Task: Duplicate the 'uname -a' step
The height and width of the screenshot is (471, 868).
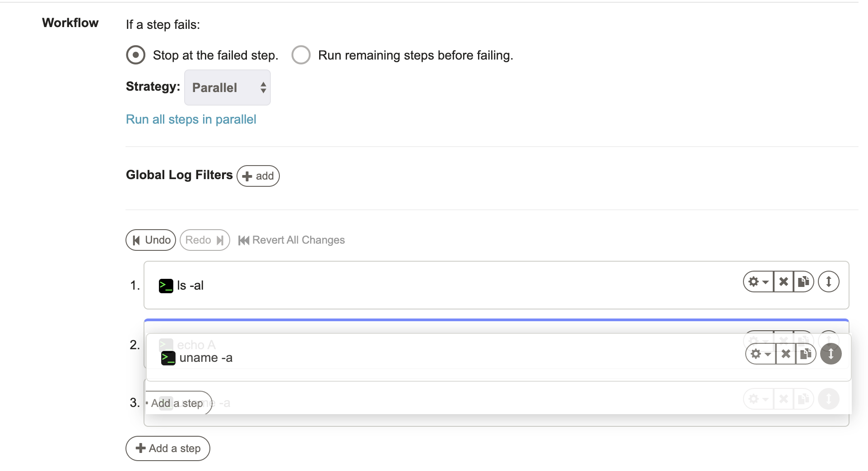Action: (806, 354)
